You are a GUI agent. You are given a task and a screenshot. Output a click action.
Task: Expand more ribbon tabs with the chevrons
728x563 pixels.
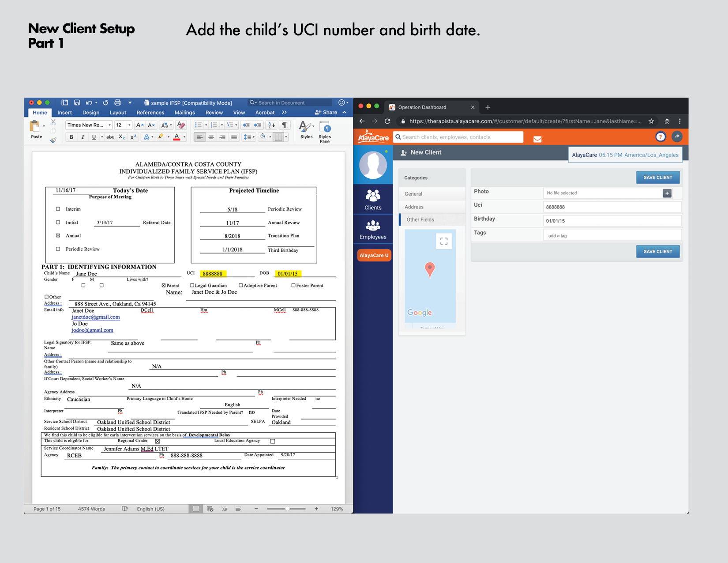pos(284,113)
